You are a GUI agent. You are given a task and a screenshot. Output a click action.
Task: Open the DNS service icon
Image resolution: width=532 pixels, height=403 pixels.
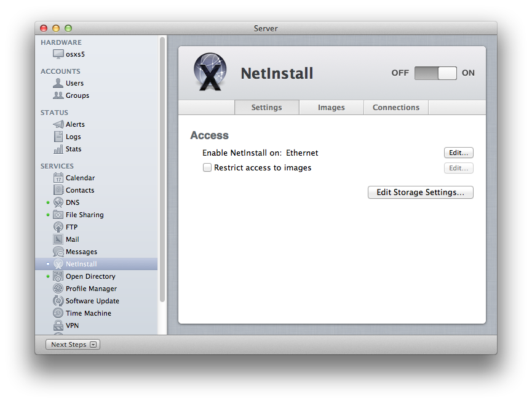(x=58, y=202)
